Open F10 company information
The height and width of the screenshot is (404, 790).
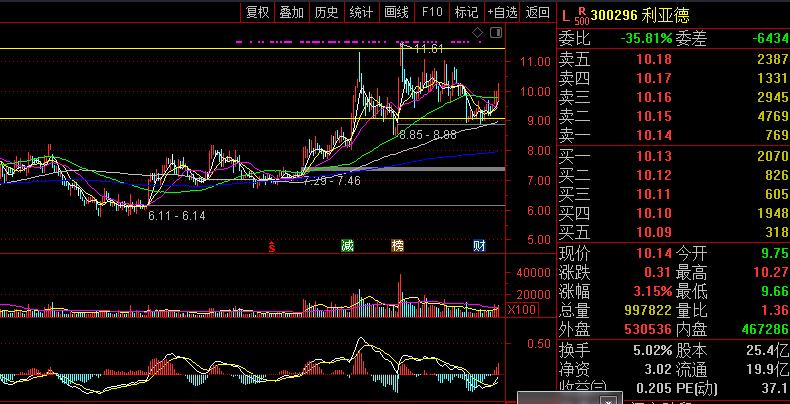(432, 12)
